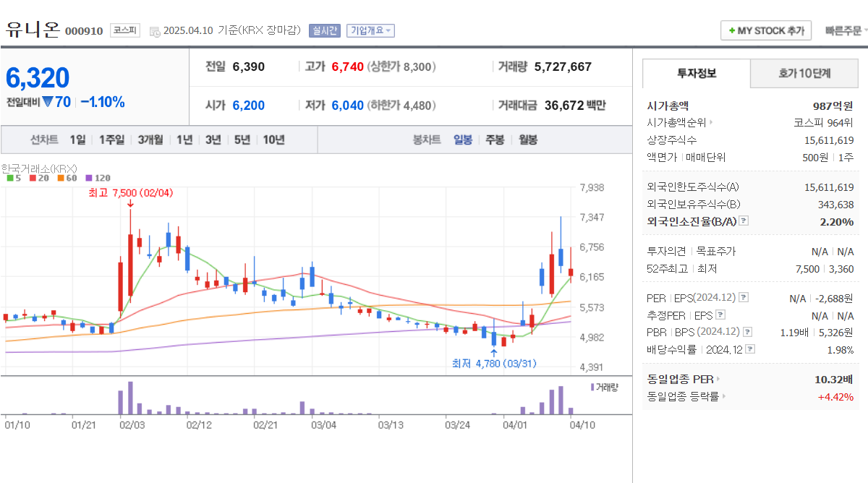Select the 주봉 candlestick chart

coord(495,140)
